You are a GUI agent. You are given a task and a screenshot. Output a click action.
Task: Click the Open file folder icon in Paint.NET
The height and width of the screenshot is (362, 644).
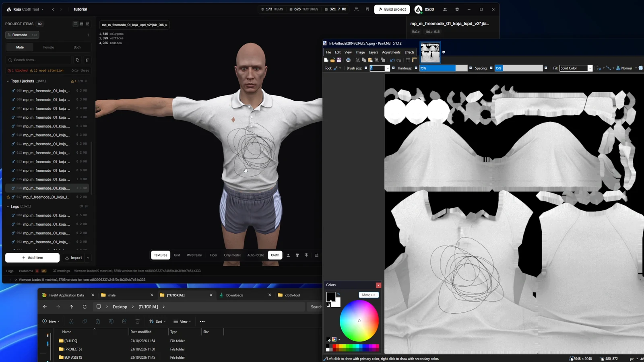click(x=332, y=60)
